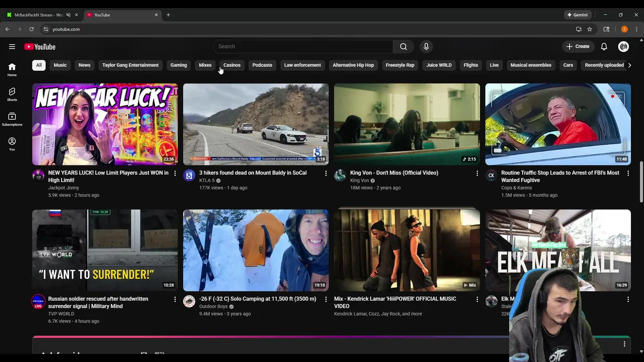This screenshot has height=362, width=644.
Task: Select the Alternative Hip Hop chip
Action: [353, 65]
